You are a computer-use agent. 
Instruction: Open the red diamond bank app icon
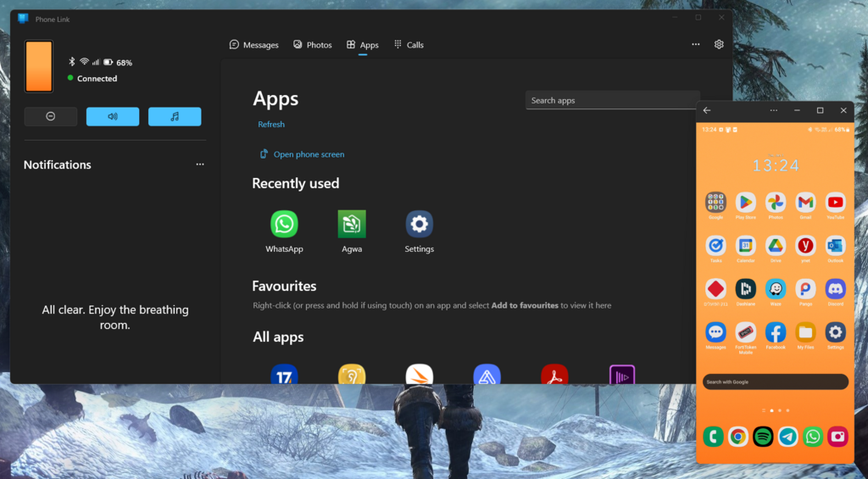coord(715,288)
